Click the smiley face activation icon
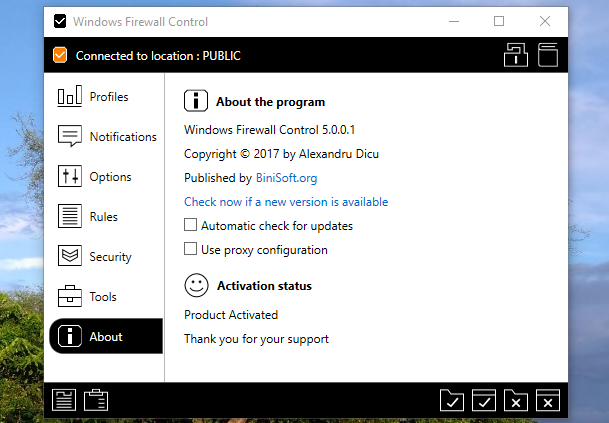 click(x=196, y=285)
